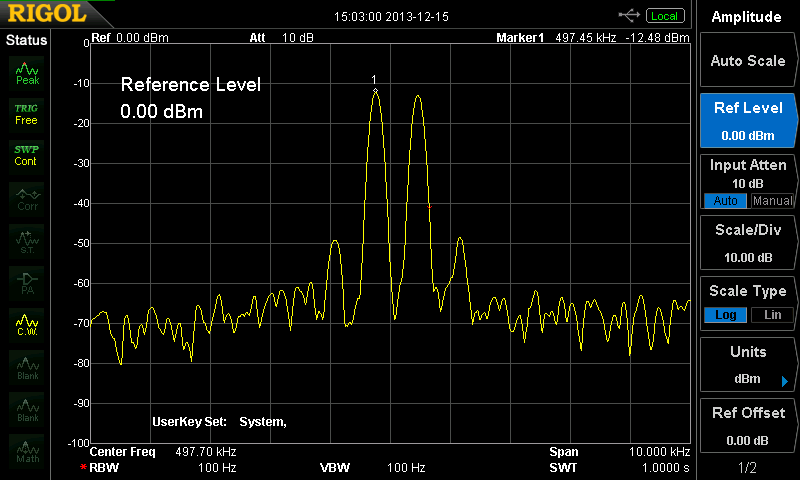Click the Peak detector status icon

coord(27,72)
